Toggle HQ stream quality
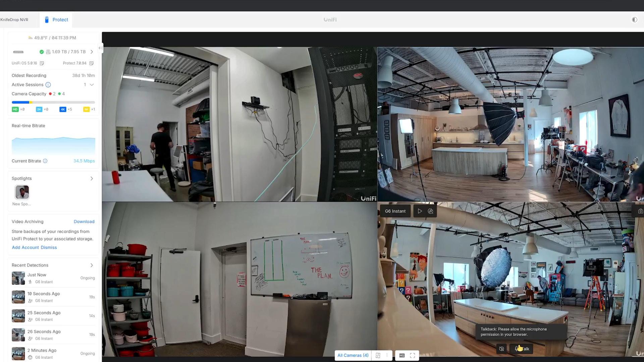Image resolution: width=644 pixels, height=362 pixels. click(402, 355)
